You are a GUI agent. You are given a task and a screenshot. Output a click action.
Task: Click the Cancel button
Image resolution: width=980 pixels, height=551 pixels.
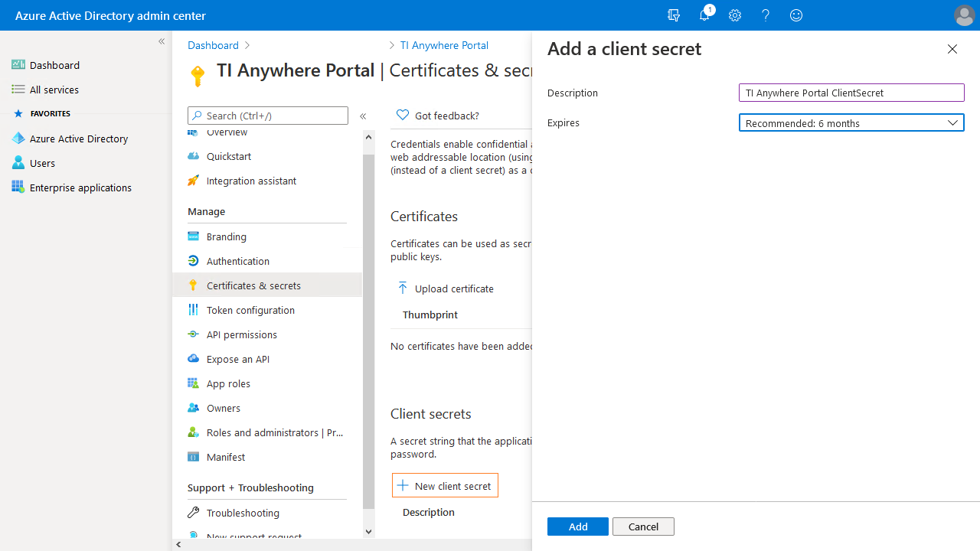point(643,527)
